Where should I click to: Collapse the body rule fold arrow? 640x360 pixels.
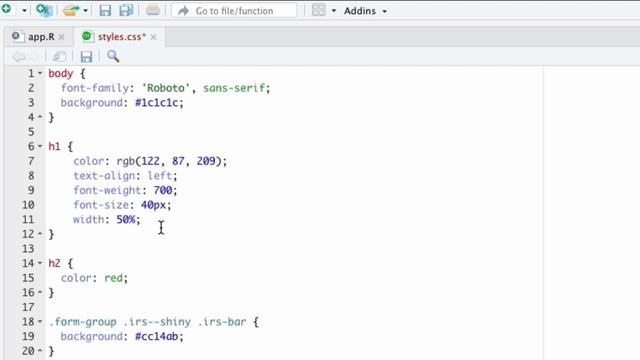(x=40, y=73)
